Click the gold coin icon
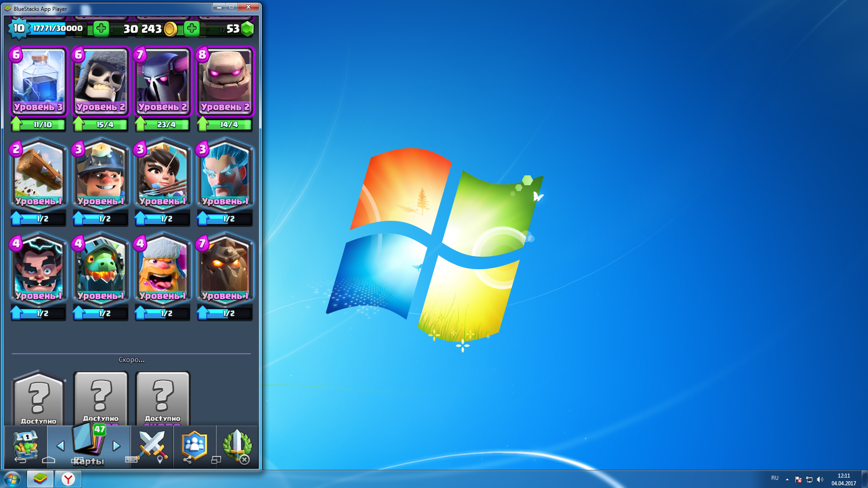The width and height of the screenshot is (868, 488). [170, 29]
